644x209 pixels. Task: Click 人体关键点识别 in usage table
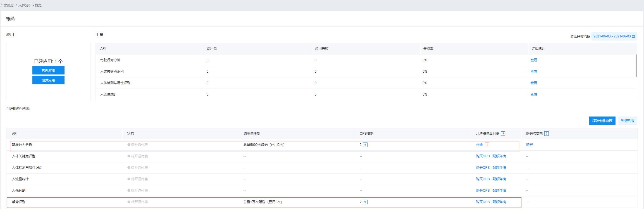[112, 72]
